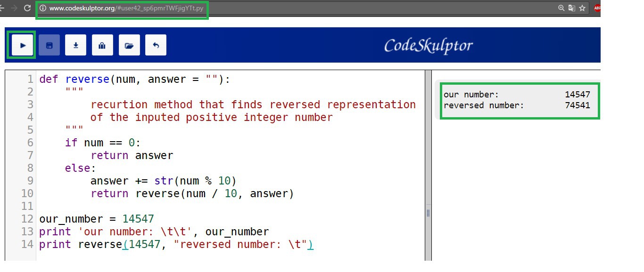Screen dimensions: 644x272
Task: Reload the page with the browser refresh icon
Action: [x=27, y=8]
